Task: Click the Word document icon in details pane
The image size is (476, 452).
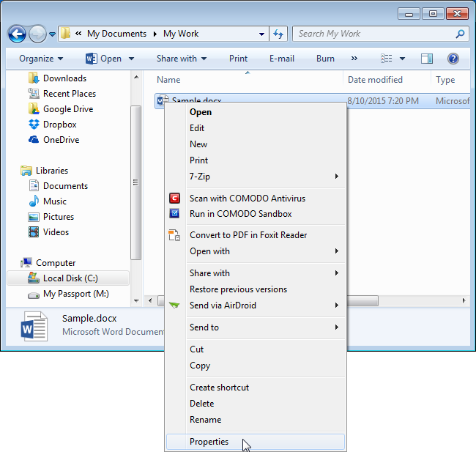Action: click(34, 326)
